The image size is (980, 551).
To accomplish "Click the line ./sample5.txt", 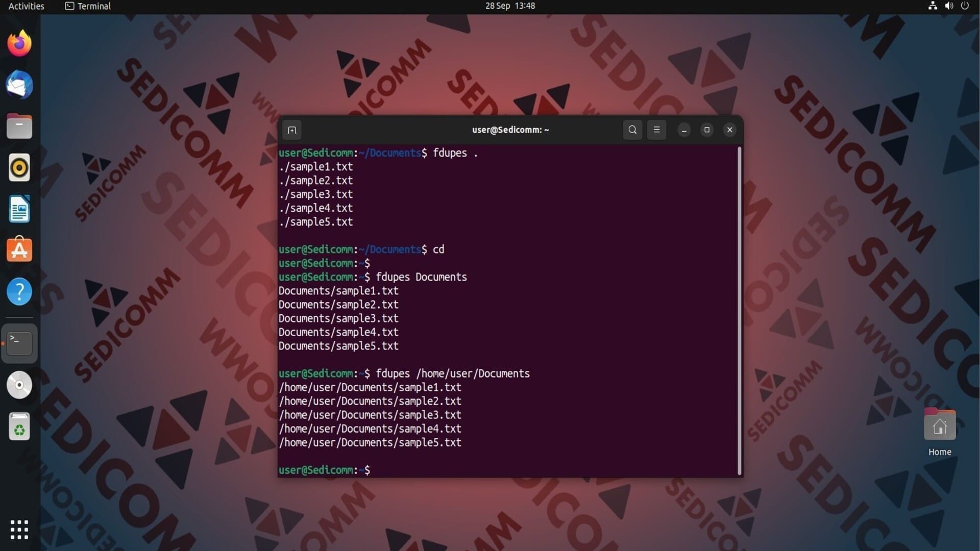I will (315, 222).
